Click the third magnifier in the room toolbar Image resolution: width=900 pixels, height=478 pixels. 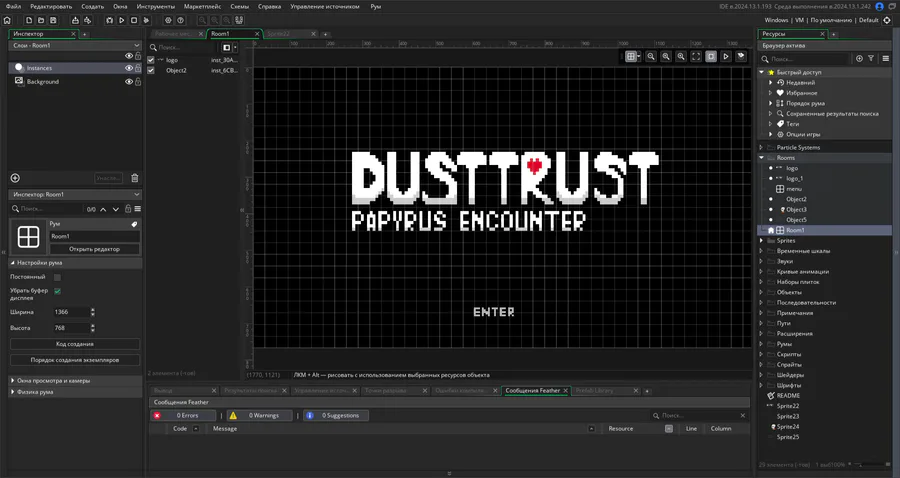(x=681, y=56)
